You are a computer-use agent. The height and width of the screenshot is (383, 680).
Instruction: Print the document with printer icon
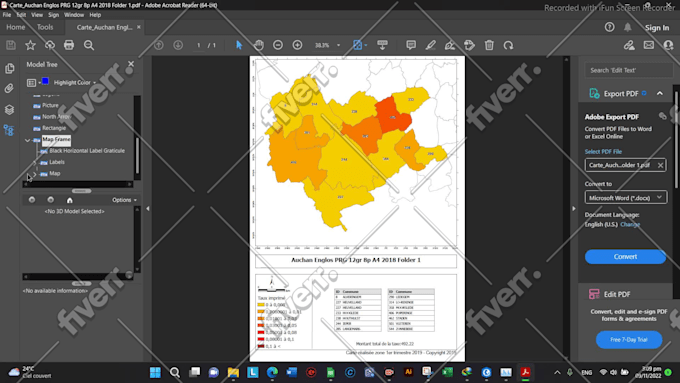[x=69, y=45]
